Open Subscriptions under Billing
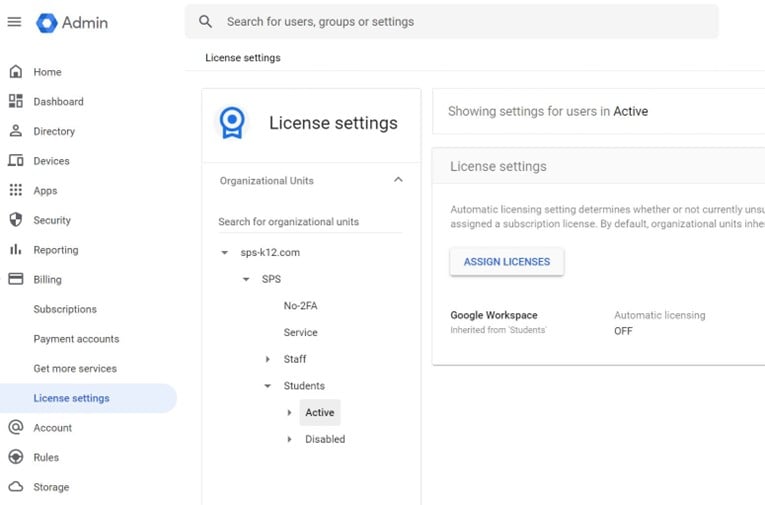The width and height of the screenshot is (765, 505). pos(65,309)
